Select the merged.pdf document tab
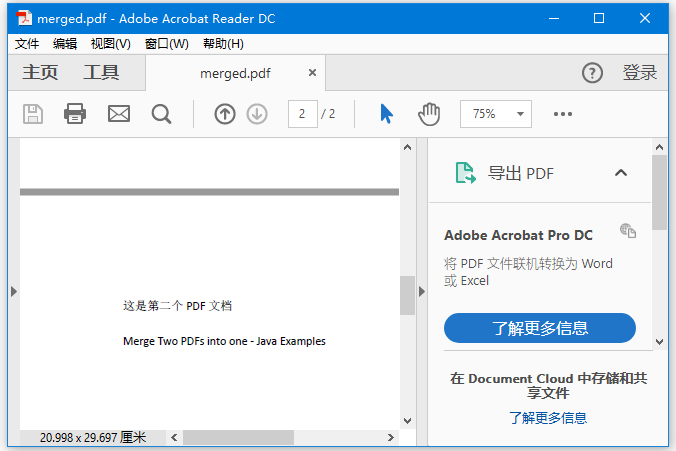The image size is (676, 451). pyautogui.click(x=235, y=73)
